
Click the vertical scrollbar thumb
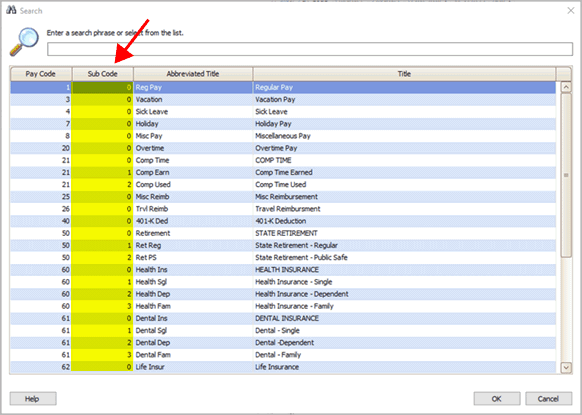click(566, 175)
